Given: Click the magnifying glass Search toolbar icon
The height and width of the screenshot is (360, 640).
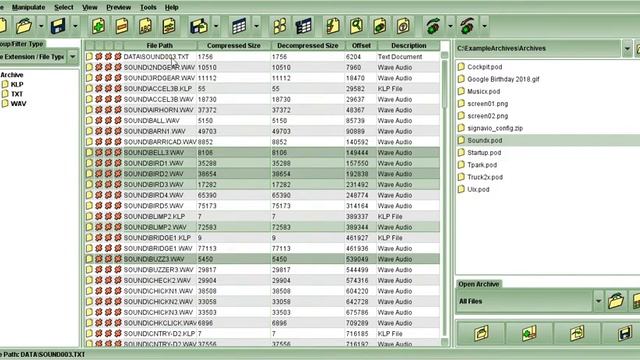Looking at the screenshot, I should [356, 26].
